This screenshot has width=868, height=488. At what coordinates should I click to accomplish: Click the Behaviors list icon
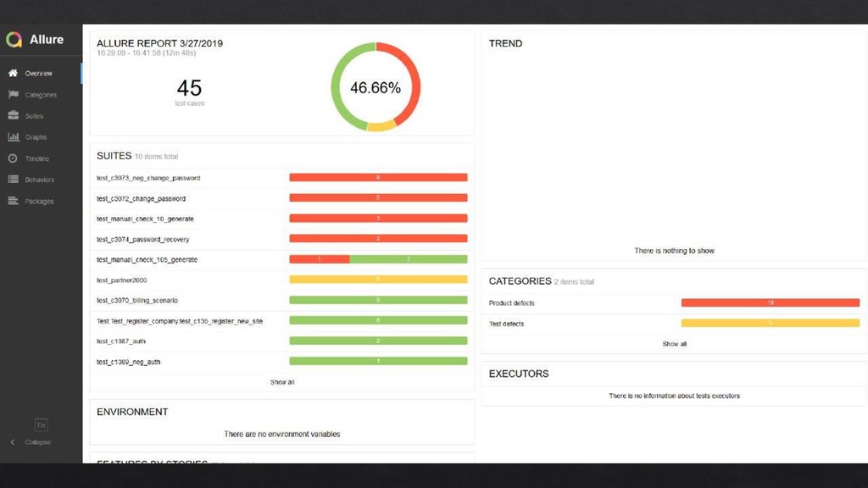pos(14,180)
